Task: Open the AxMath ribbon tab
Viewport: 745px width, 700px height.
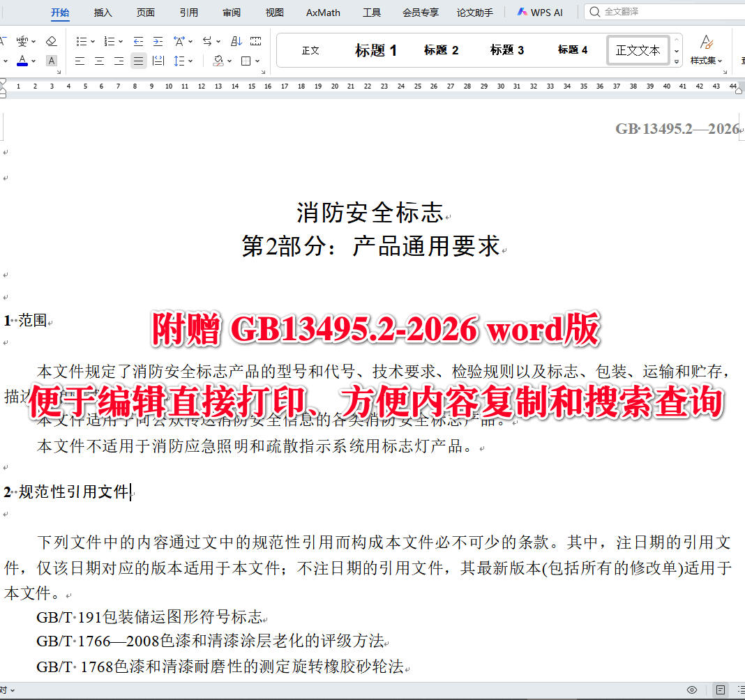Action: [x=322, y=12]
